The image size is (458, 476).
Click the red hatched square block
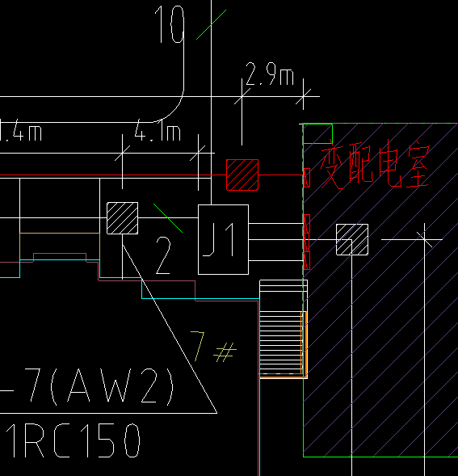coord(242,175)
